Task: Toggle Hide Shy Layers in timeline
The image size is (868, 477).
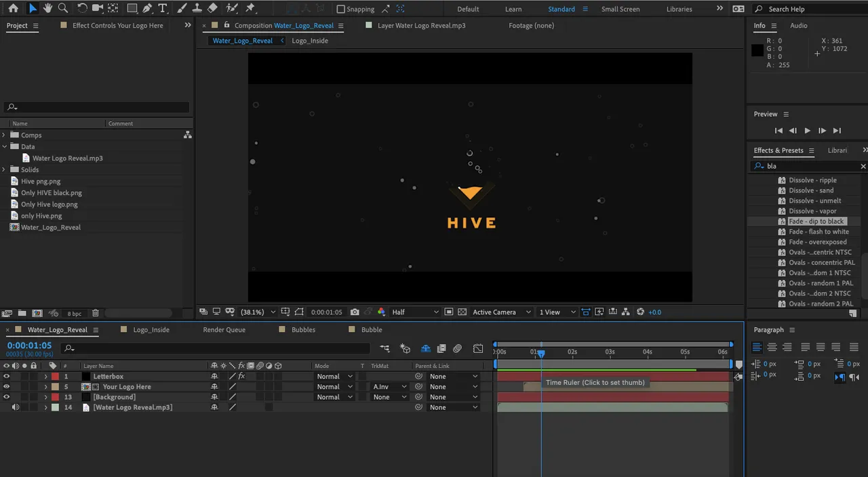Action: (x=426, y=348)
